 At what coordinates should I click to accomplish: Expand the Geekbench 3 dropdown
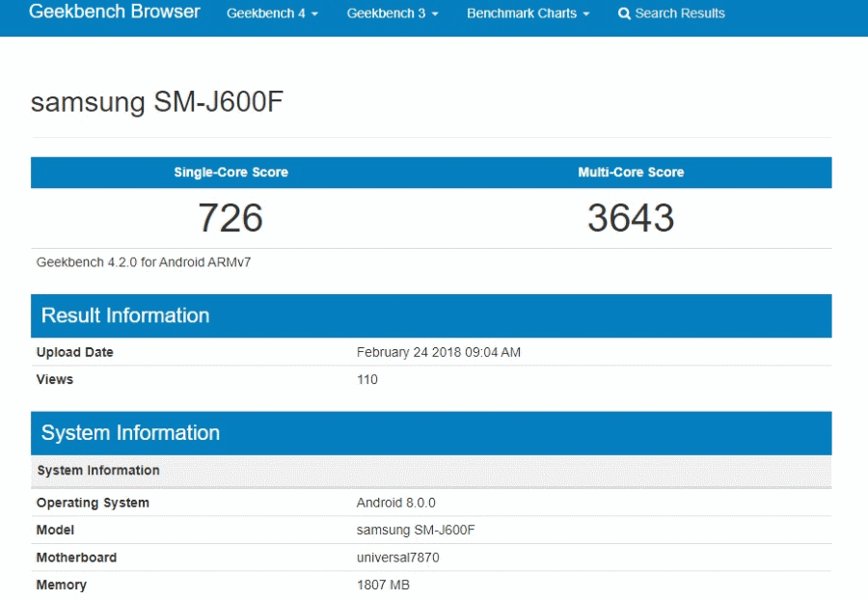point(392,14)
